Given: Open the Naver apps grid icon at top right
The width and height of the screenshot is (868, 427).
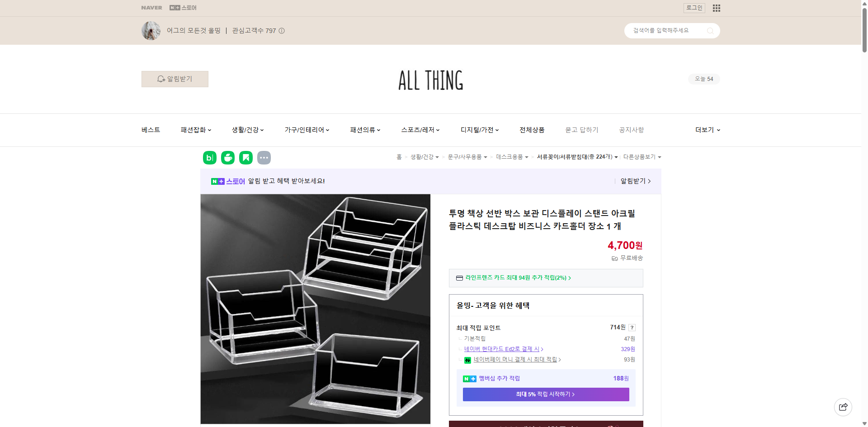Looking at the screenshot, I should click(716, 8).
